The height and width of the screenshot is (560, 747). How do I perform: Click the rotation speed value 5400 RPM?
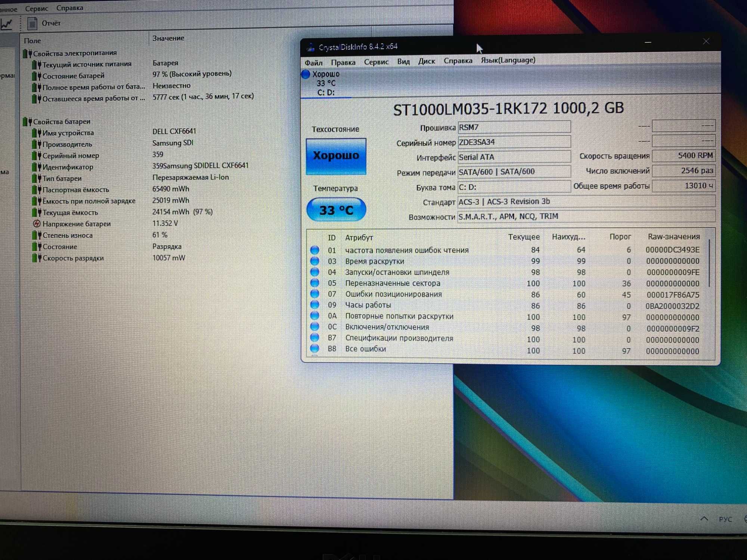click(x=684, y=156)
